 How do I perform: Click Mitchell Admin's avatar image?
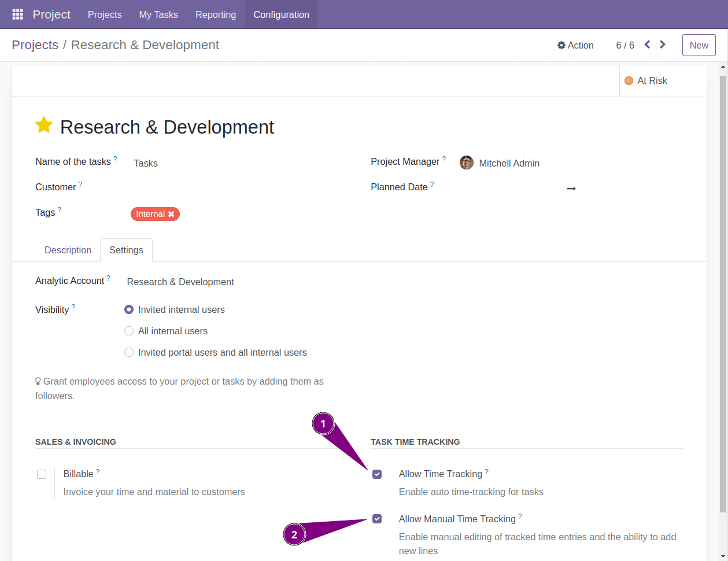[466, 163]
